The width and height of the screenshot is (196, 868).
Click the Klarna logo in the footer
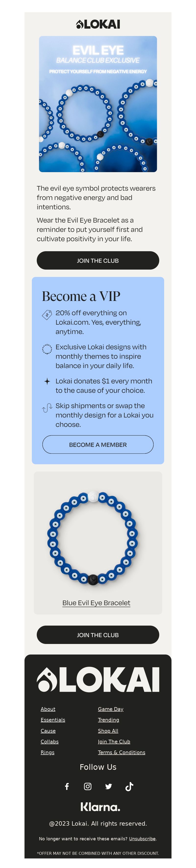[100, 807]
